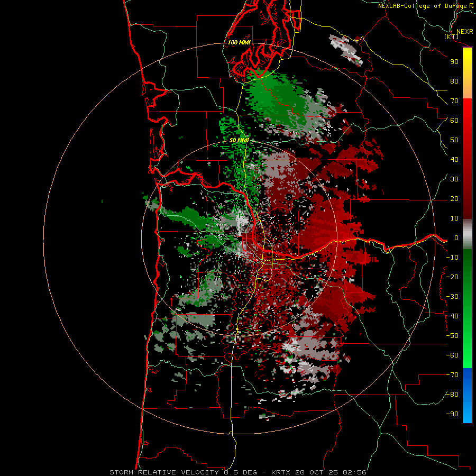The width and height of the screenshot is (476, 476).
Task: Click the 02:56 timestamp text
Action: (355, 472)
